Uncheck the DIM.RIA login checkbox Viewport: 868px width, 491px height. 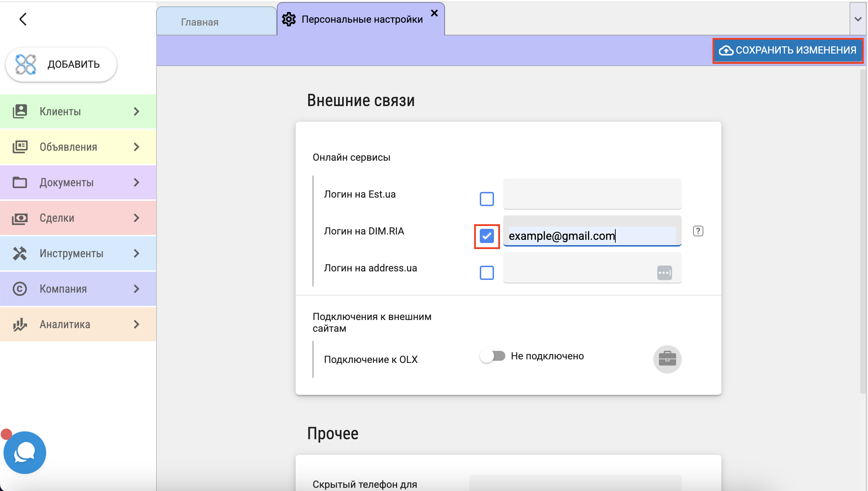point(487,236)
